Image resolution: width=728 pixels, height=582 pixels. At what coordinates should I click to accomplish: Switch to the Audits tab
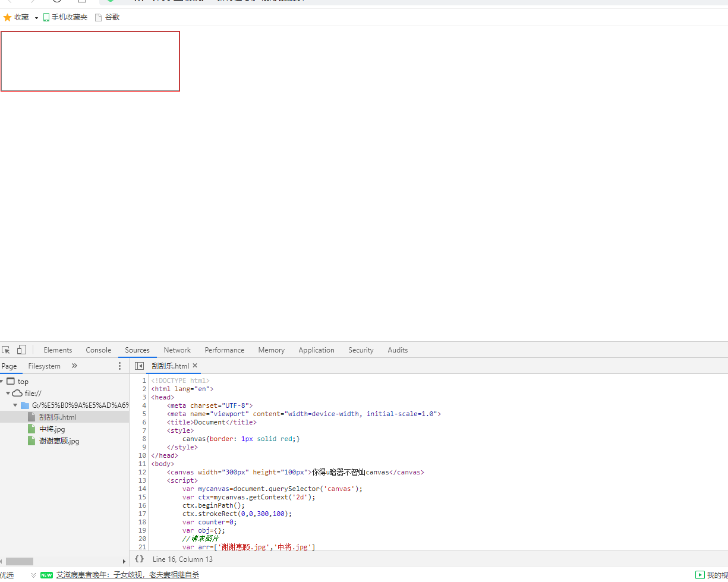[398, 350]
